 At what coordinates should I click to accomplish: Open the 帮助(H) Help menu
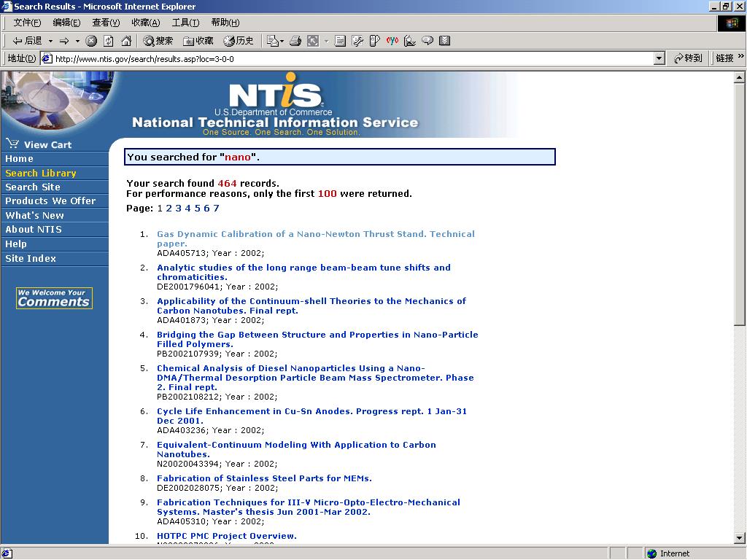[225, 23]
